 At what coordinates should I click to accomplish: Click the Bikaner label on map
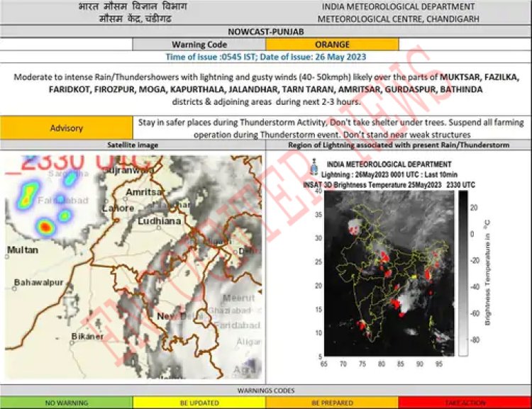point(87,337)
